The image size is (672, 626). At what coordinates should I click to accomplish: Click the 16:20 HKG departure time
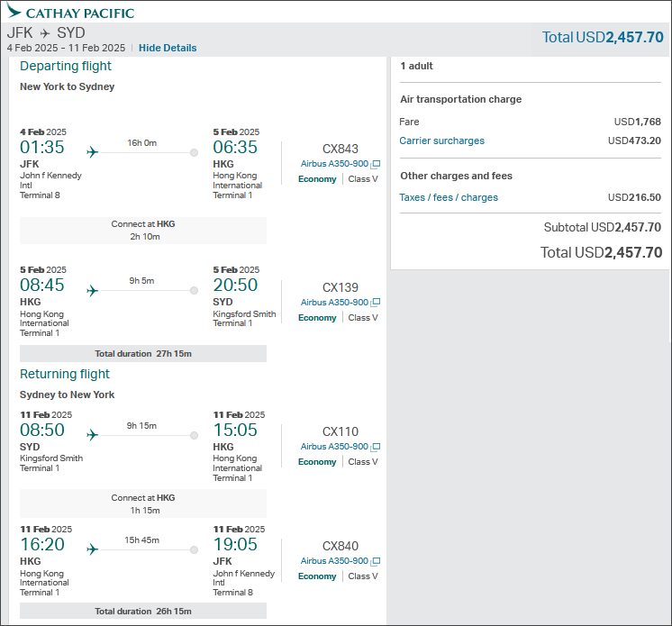[42, 544]
